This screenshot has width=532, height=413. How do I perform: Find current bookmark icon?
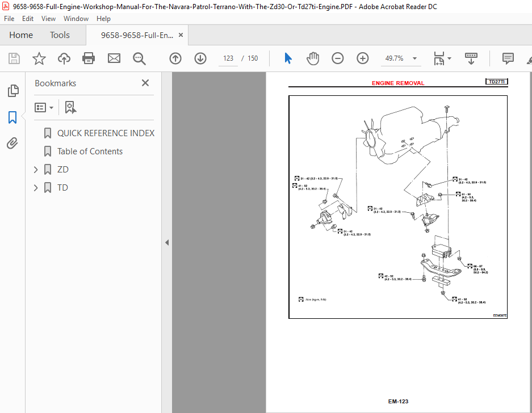[x=70, y=107]
